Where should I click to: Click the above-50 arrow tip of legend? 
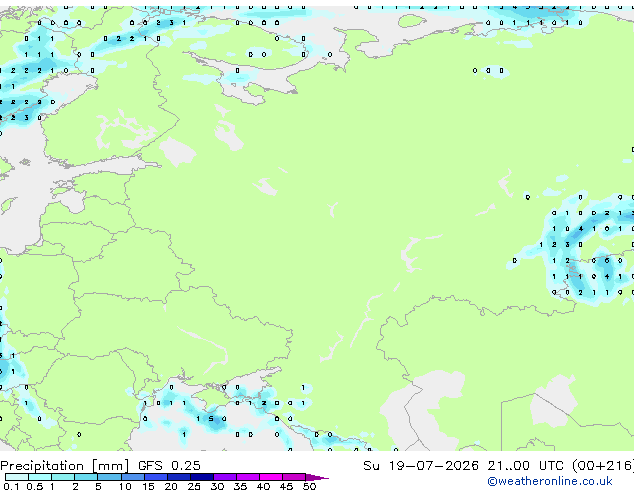tap(317, 477)
